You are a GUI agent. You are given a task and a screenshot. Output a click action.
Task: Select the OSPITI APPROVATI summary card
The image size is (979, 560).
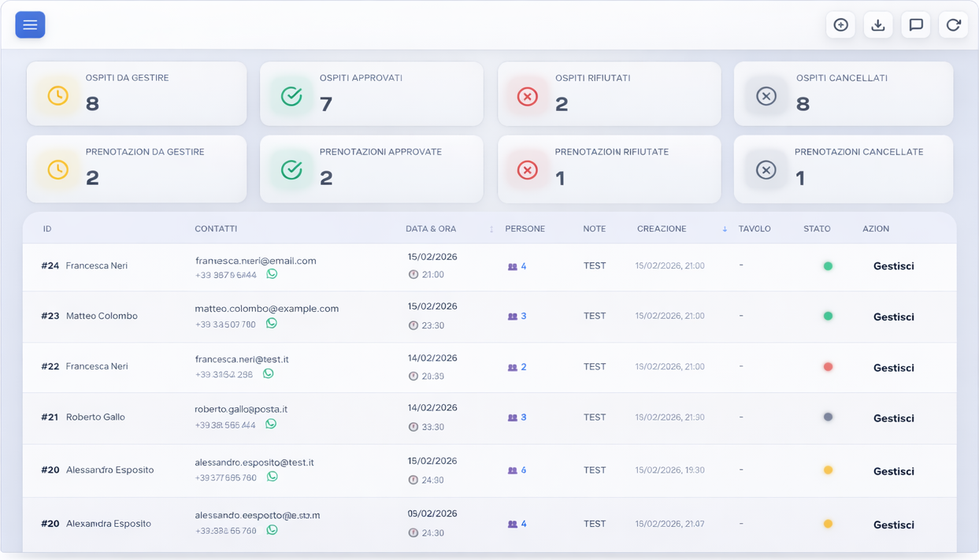point(371,95)
